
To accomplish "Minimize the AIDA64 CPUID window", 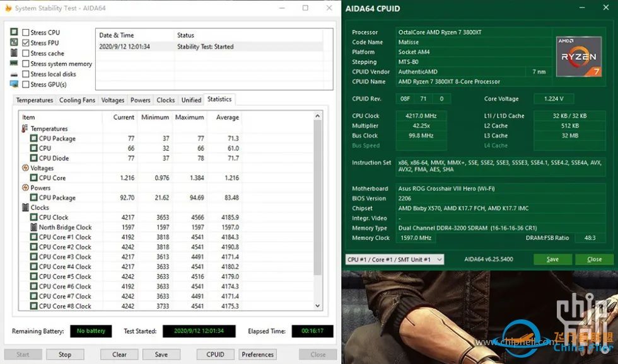I will (582, 8).
